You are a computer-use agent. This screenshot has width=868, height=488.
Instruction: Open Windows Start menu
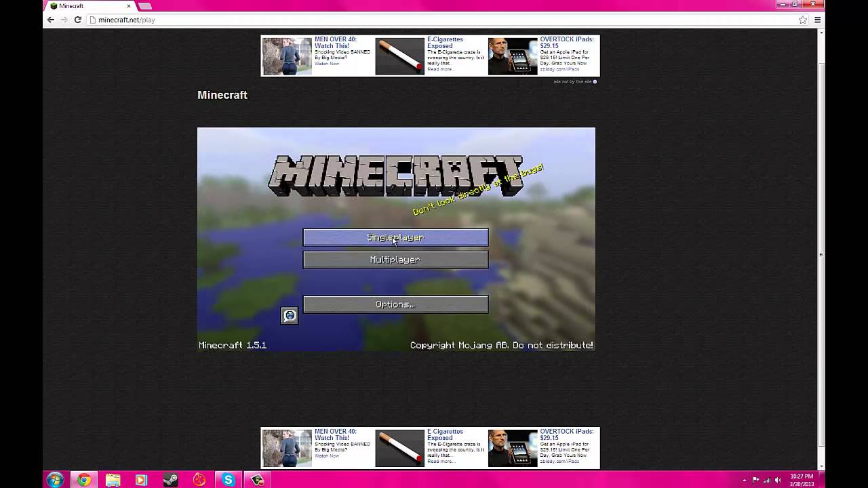55,480
